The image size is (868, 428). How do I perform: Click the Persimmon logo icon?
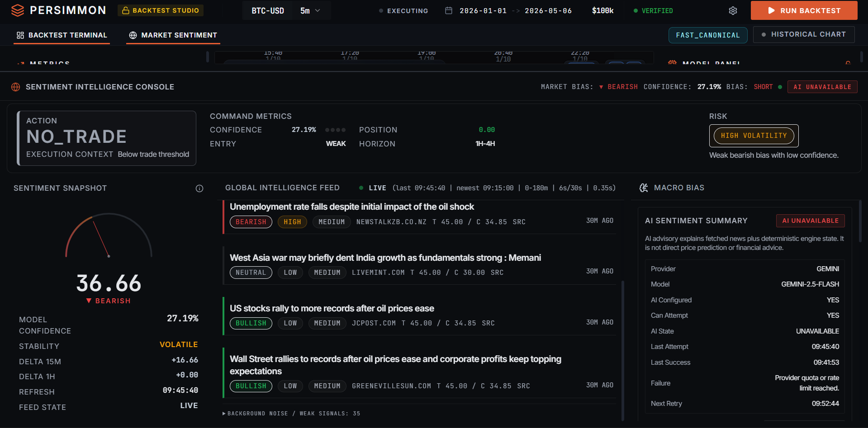[17, 10]
